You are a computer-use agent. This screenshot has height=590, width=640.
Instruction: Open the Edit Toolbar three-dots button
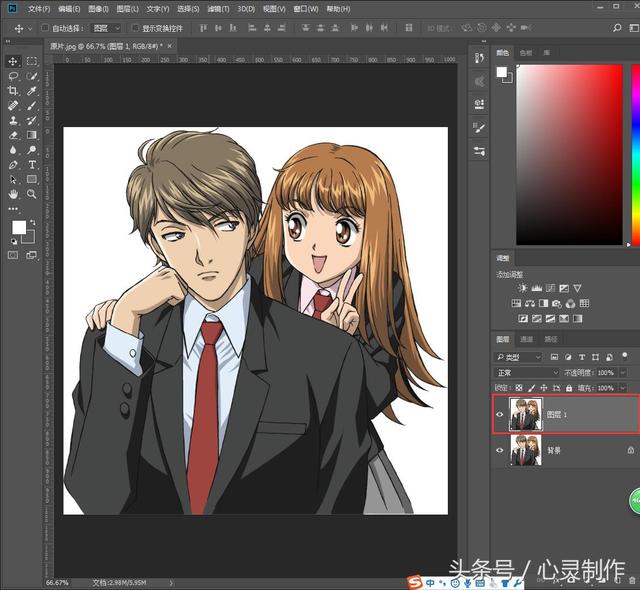click(x=13, y=208)
